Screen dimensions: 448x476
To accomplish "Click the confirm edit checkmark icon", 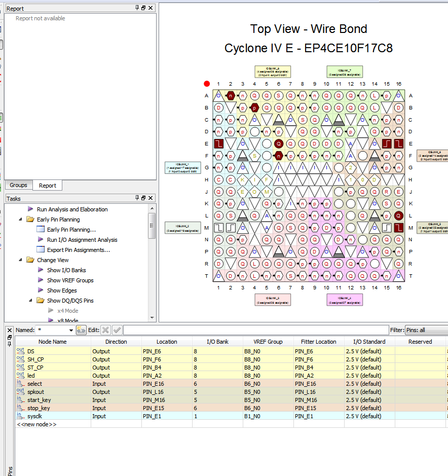I will 117,330.
